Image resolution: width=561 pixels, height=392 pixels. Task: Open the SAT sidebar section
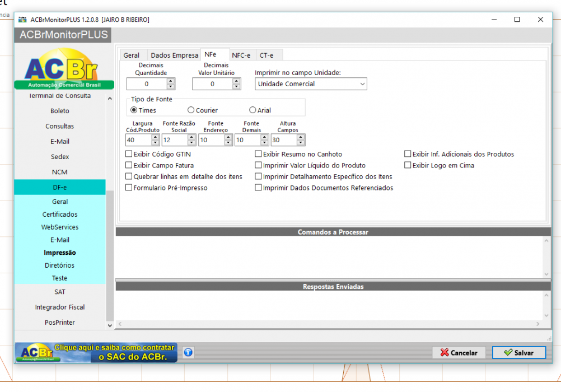pos(60,292)
